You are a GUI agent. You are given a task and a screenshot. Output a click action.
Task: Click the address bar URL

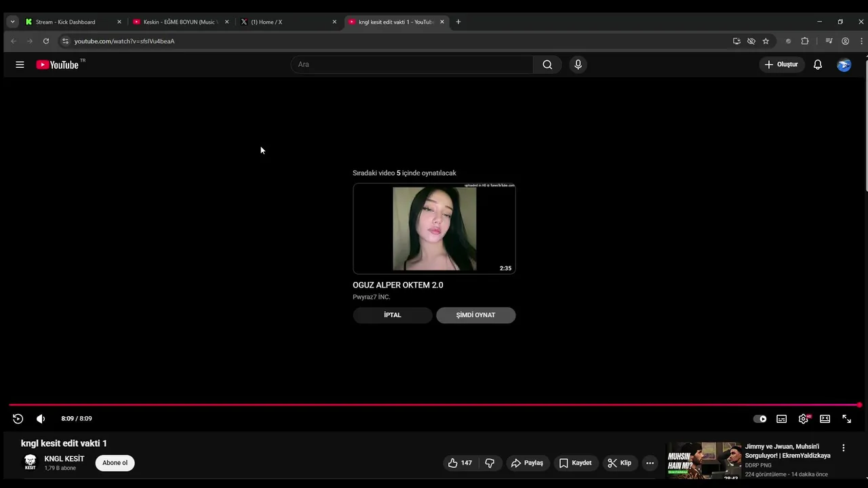pyautogui.click(x=124, y=41)
